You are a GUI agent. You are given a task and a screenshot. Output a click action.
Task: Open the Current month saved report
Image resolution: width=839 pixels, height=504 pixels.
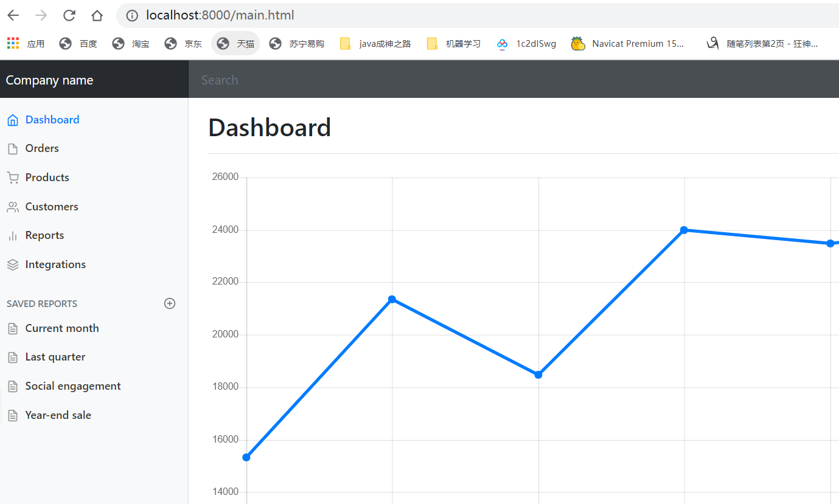coord(61,328)
